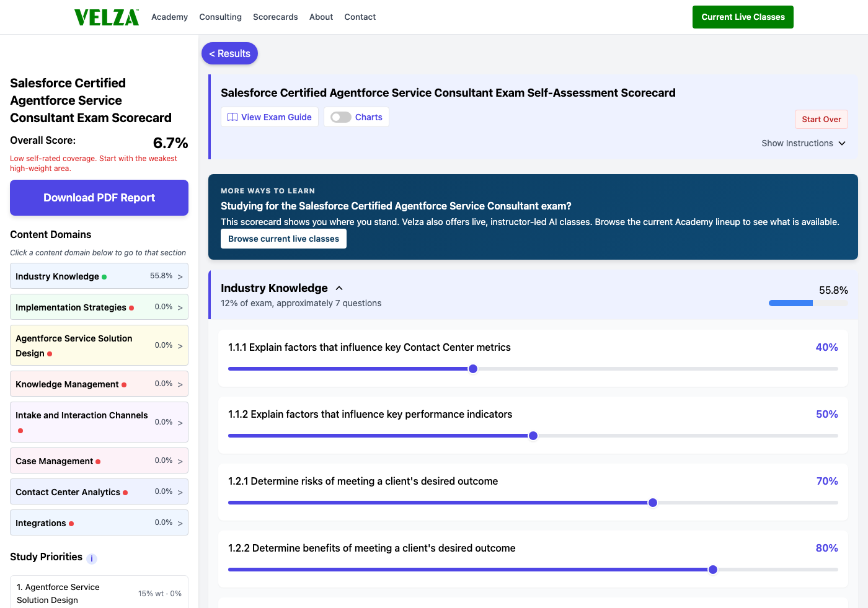Screen dimensions: 868x608
Task: Jump to Knowledge Management domain
Action: coord(99,384)
